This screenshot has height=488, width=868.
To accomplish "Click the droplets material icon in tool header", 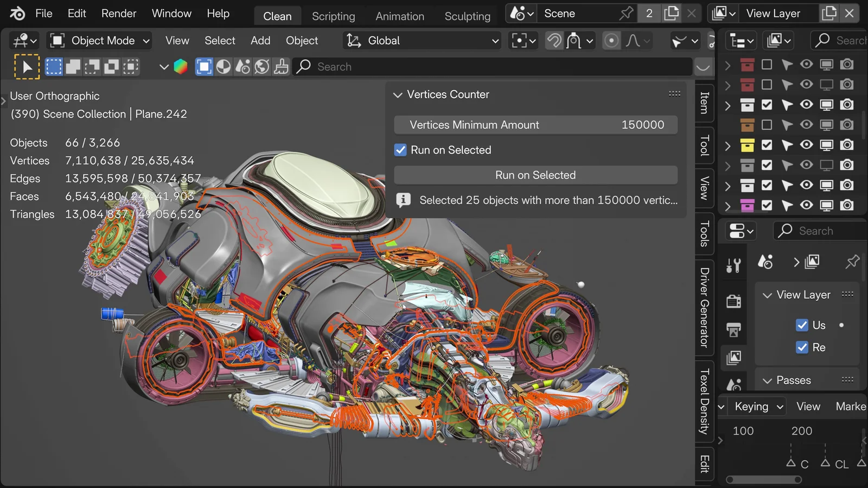I will (242, 67).
